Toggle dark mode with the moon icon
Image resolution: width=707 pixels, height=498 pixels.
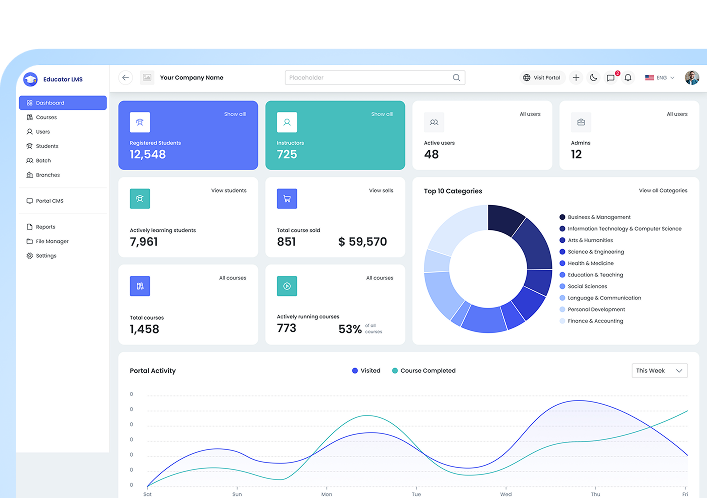(594, 78)
